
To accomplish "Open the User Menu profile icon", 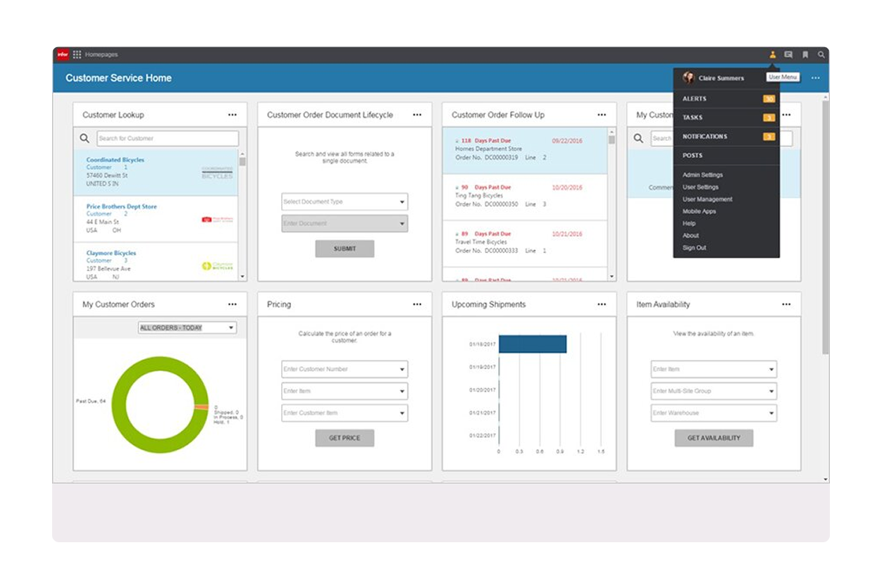I will pos(773,54).
